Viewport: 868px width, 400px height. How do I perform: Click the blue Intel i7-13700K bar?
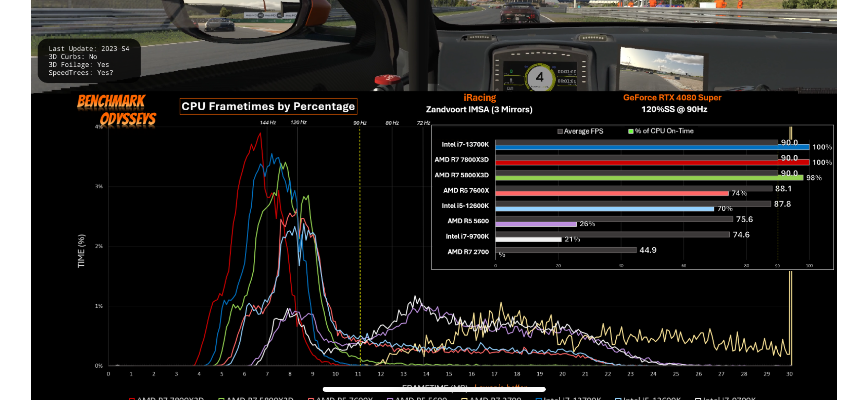[645, 147]
